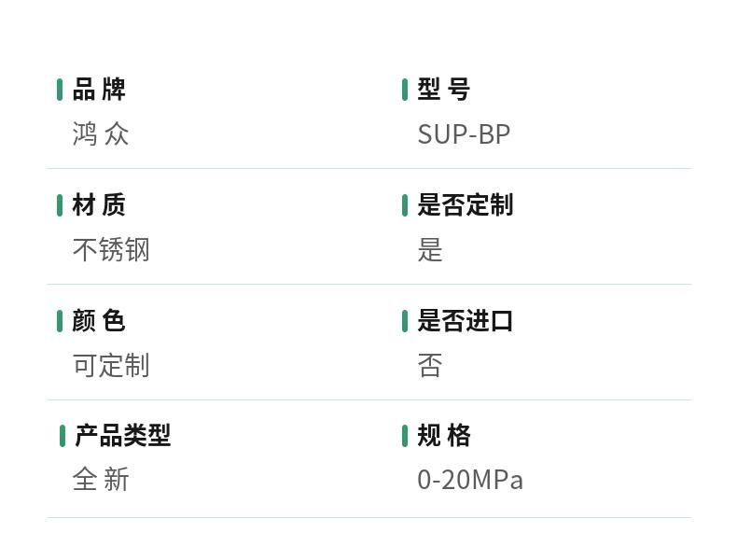Click the product type value 全新
737x560 pixels.
(x=101, y=479)
